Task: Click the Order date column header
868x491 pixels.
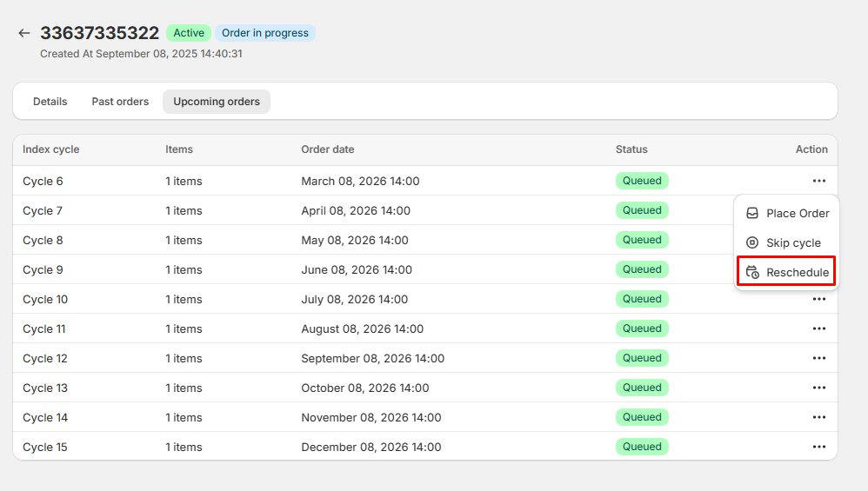Action: [328, 149]
